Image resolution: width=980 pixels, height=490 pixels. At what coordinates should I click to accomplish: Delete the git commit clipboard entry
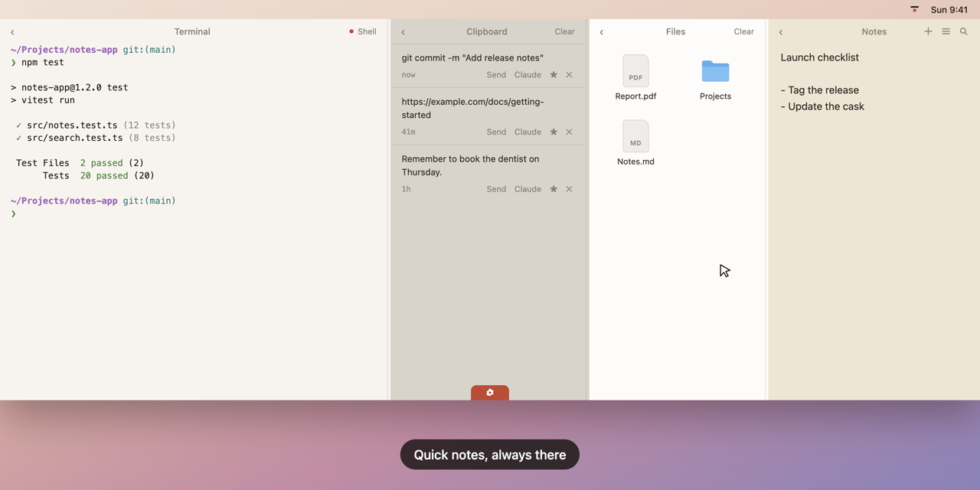click(x=569, y=75)
